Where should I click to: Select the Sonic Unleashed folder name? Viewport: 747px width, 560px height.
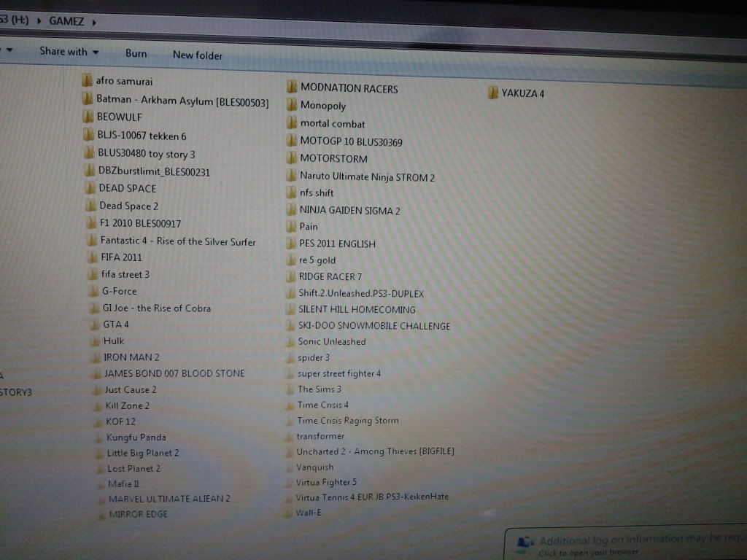pos(332,341)
